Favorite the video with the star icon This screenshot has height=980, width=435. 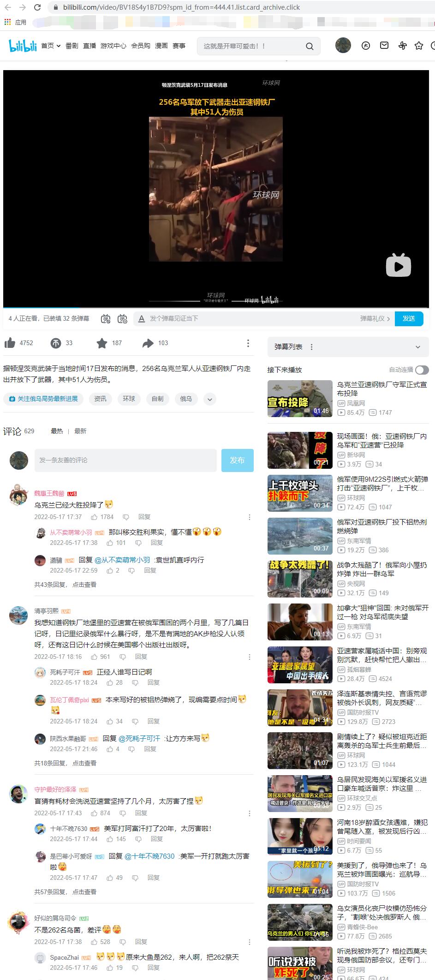(101, 343)
